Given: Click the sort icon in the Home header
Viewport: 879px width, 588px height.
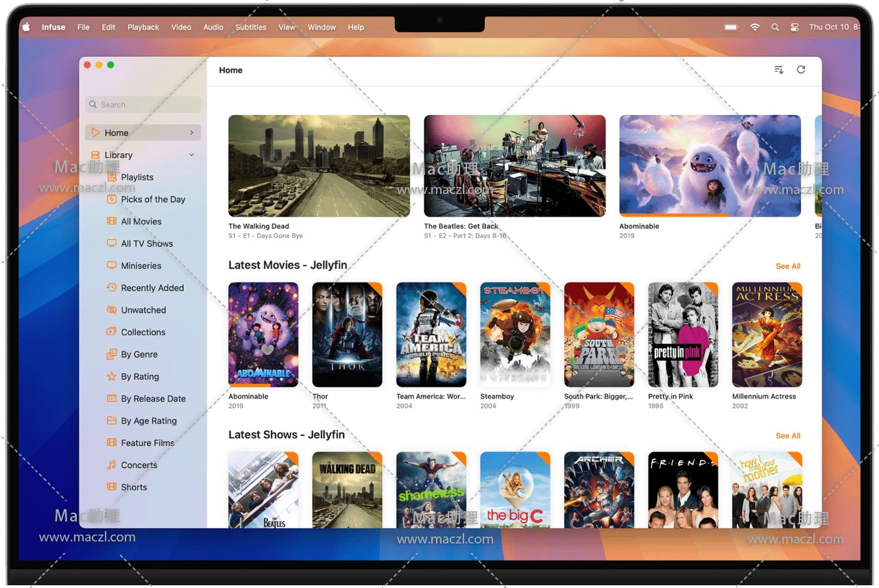Looking at the screenshot, I should click(x=779, y=70).
